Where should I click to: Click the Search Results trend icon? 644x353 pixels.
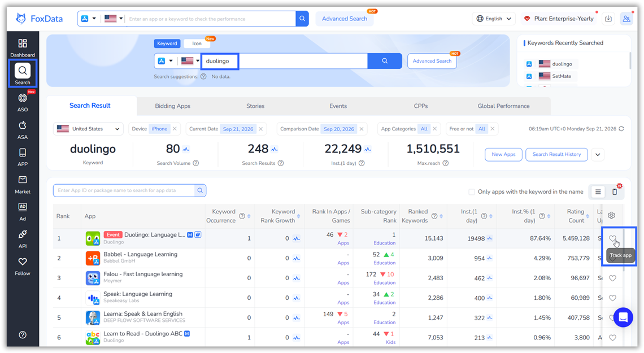tap(275, 150)
